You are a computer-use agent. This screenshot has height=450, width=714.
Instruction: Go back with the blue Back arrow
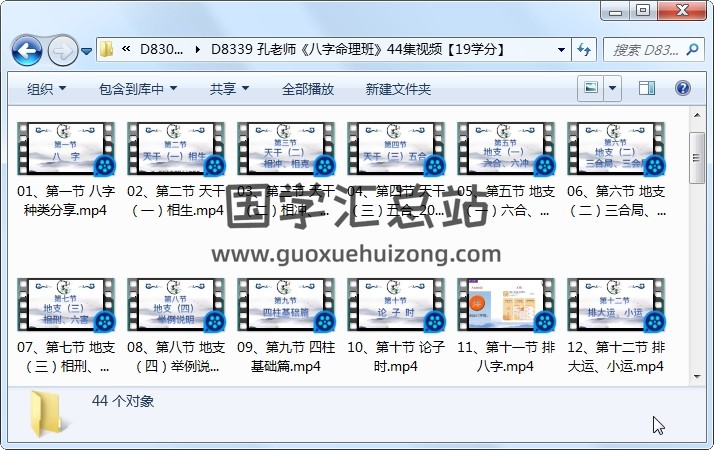pos(27,51)
